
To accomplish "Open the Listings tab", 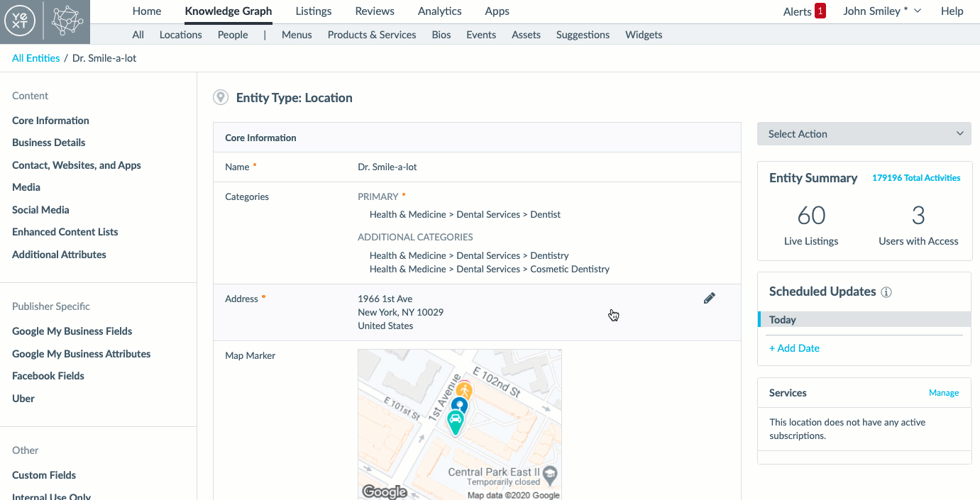I will 313,11.
